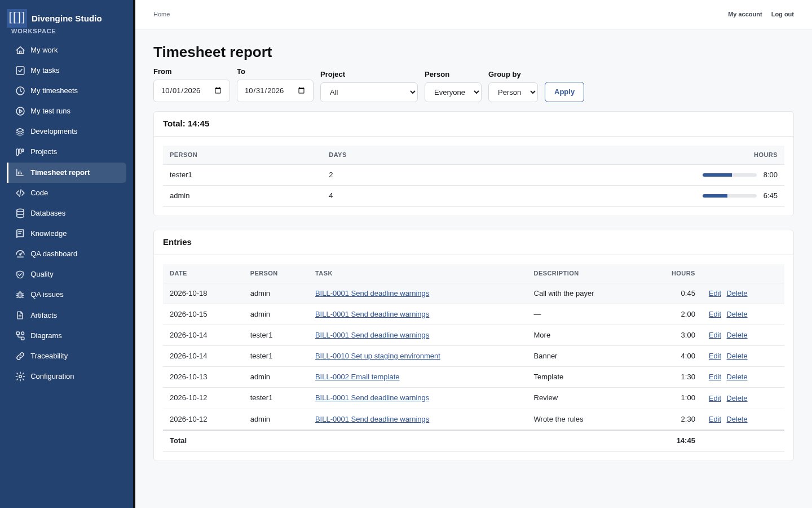
Task: Click the Total 14:45 heading
Action: 186,124
